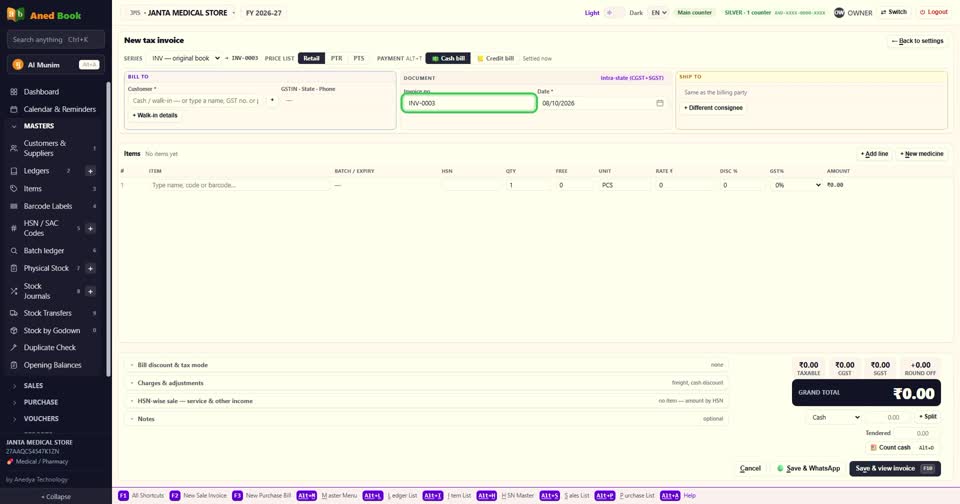
Task: Select the Credit bill payment option
Action: 495,58
